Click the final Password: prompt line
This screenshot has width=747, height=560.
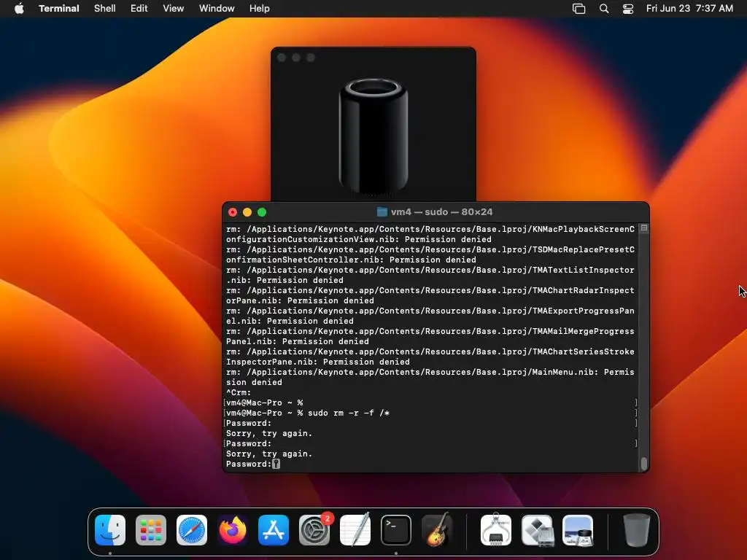[x=253, y=464]
